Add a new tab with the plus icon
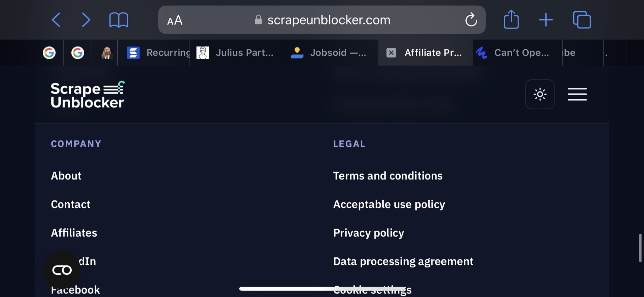This screenshot has height=297, width=644. 546,20
